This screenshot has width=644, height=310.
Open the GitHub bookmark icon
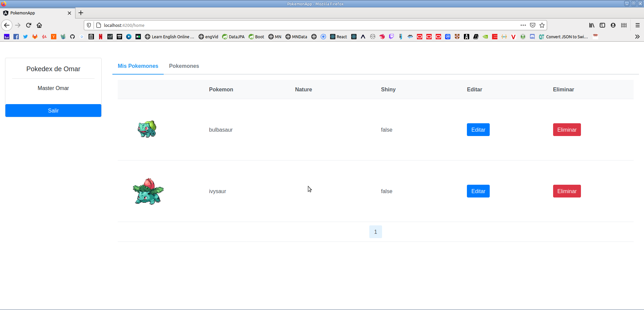coord(72,37)
